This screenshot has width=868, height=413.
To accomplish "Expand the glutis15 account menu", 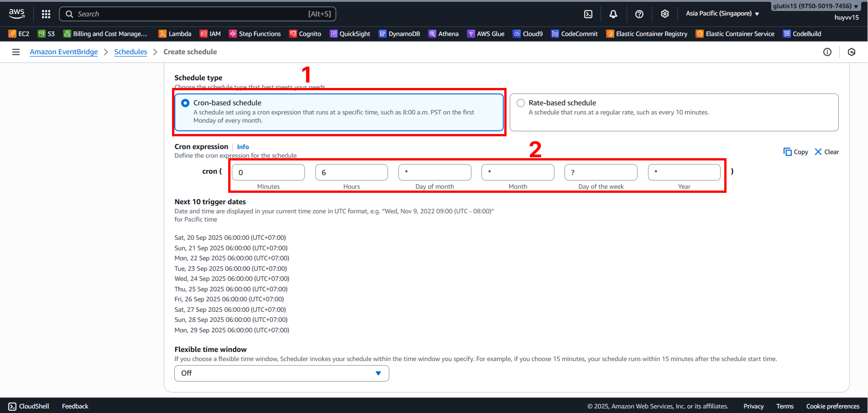I will [x=816, y=6].
